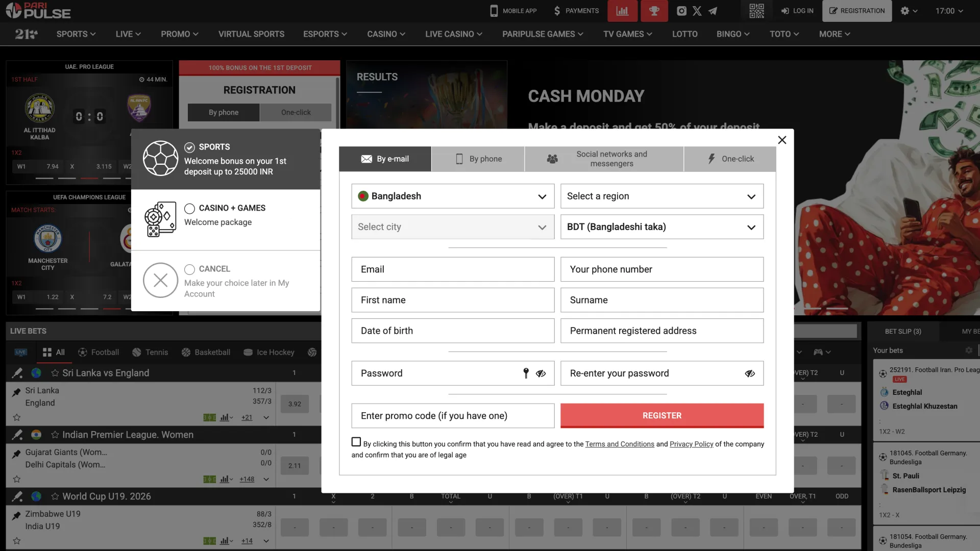Screen dimensions: 980x551
Task: Open the Bangladesh country dropdown
Action: 453,196
